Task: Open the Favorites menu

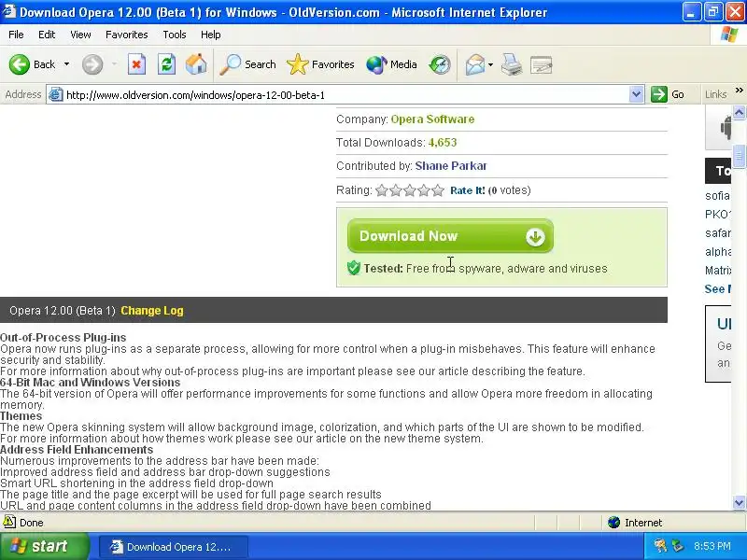Action: (x=127, y=35)
